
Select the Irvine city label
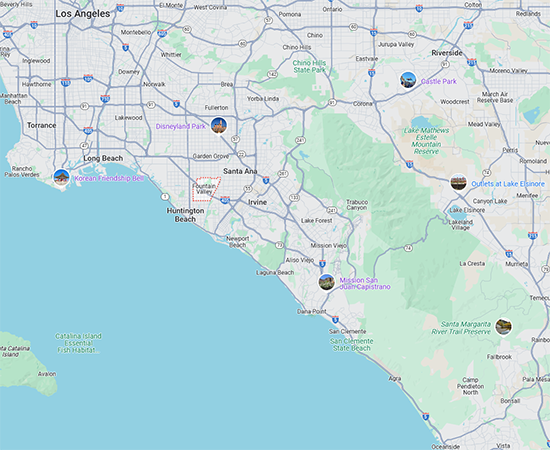click(x=257, y=202)
